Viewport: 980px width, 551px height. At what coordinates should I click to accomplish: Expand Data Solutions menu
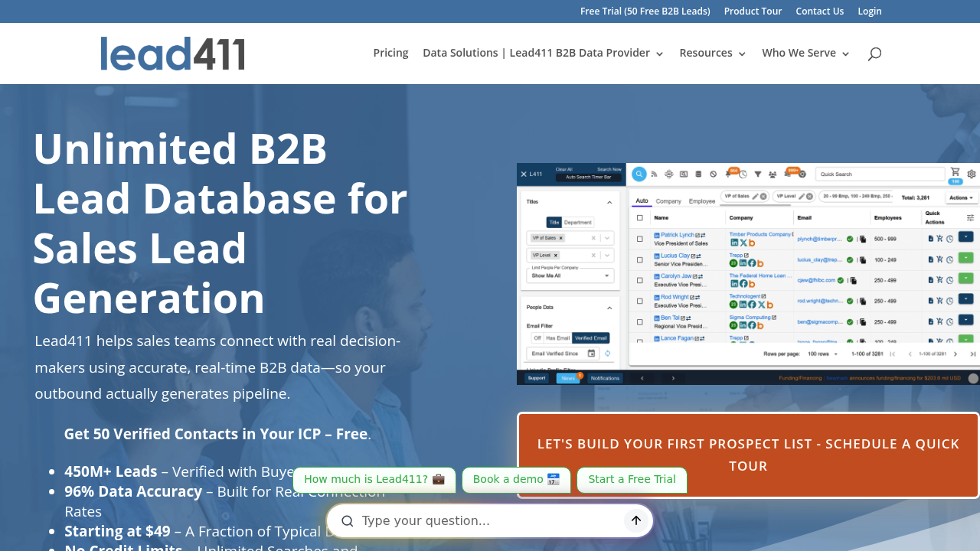click(543, 53)
